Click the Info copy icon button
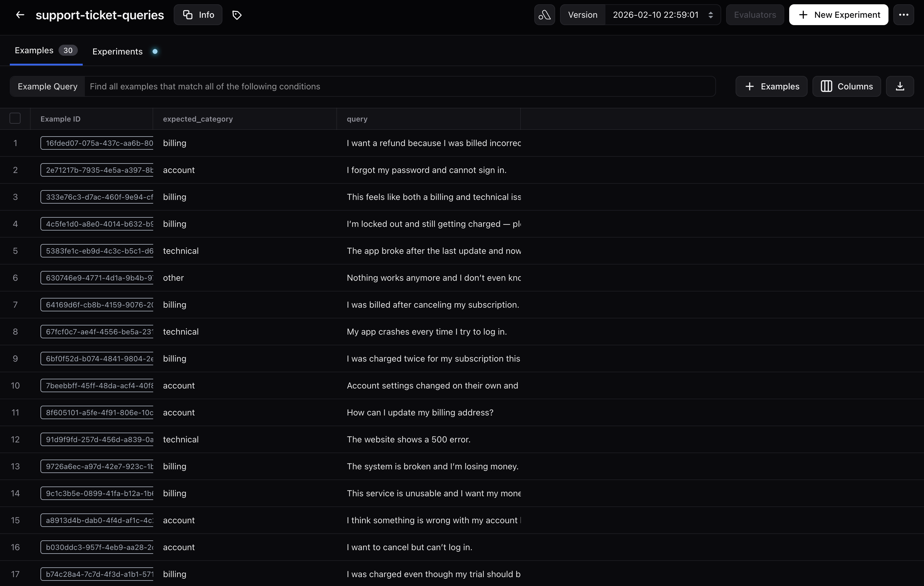 coord(198,15)
